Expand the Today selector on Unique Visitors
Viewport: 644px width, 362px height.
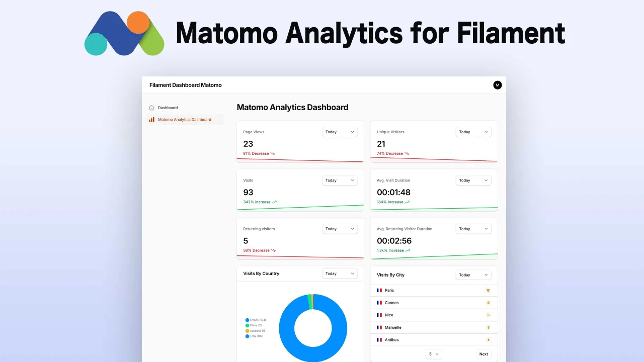[x=473, y=132]
